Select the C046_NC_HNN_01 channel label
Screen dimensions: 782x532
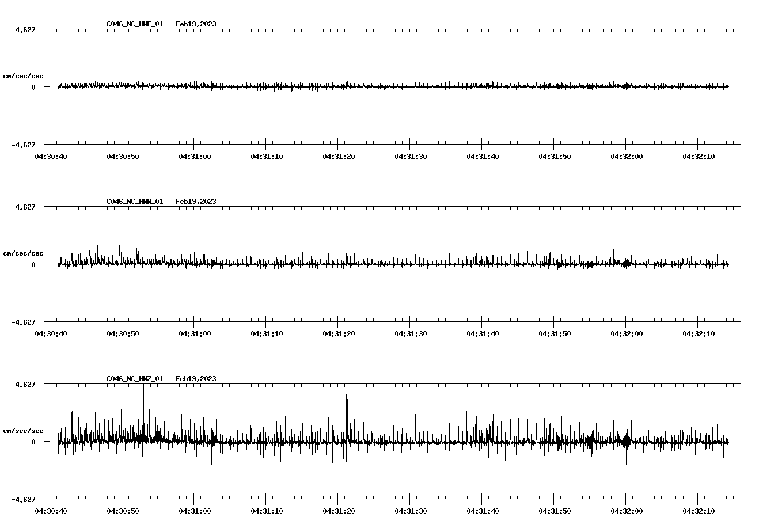pyautogui.click(x=134, y=202)
